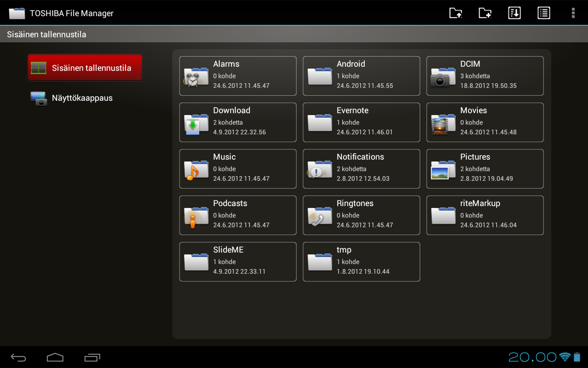Click the DCIM camera folder icon
The height and width of the screenshot is (368, 588).
443,77
